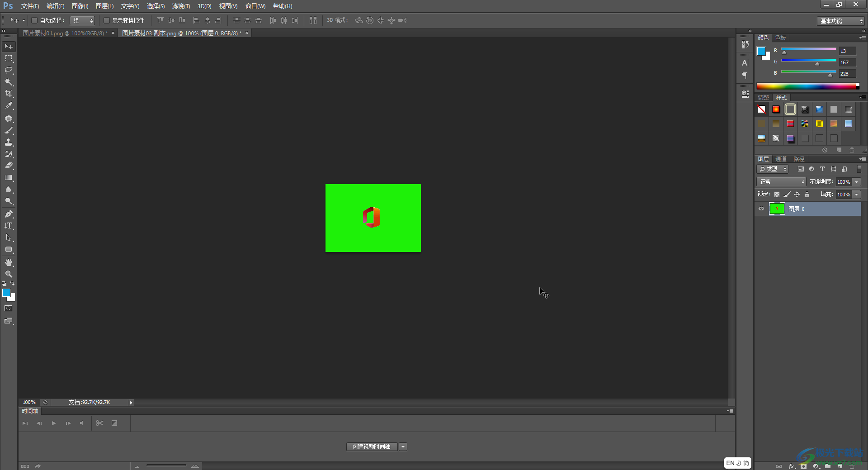Image resolution: width=868 pixels, height=470 pixels.
Task: Select the Path Selection tool
Action: [x=9, y=237]
